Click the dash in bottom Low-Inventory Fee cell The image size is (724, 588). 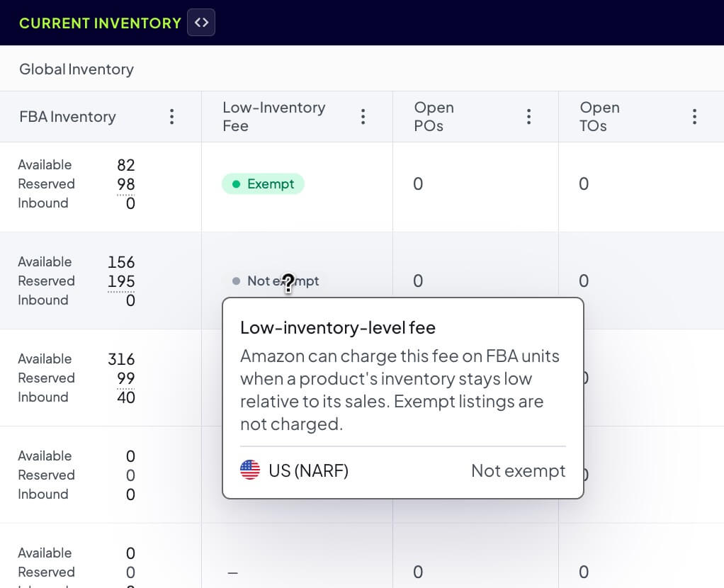232,573
